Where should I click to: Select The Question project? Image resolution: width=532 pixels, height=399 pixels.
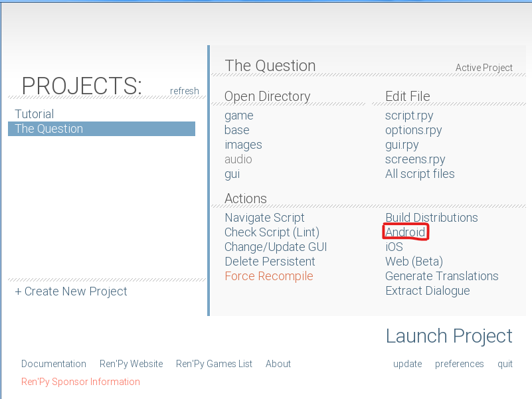point(49,129)
